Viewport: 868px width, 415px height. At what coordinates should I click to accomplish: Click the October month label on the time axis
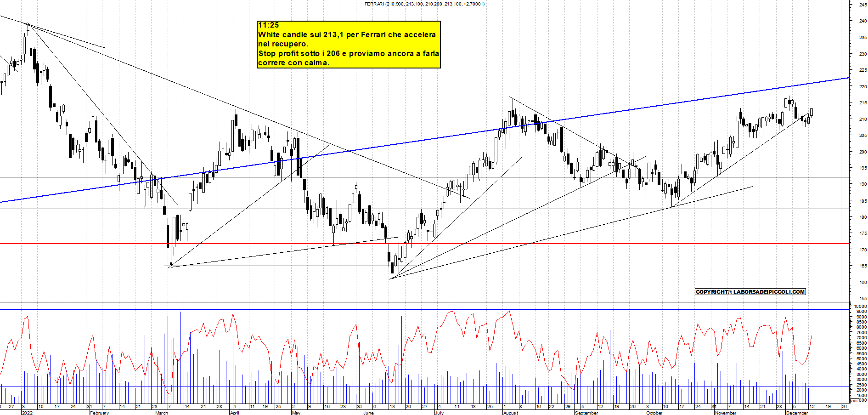[x=654, y=413]
